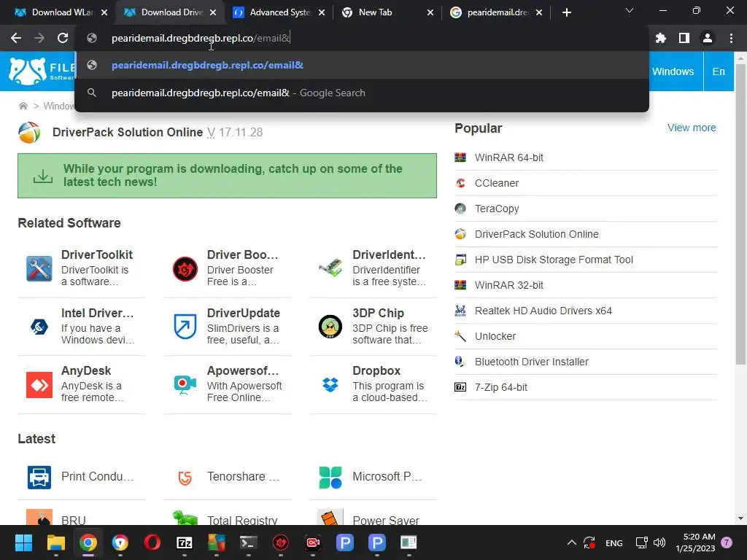
Task: Click the page vertical scrollbar thumb
Action: (740, 214)
